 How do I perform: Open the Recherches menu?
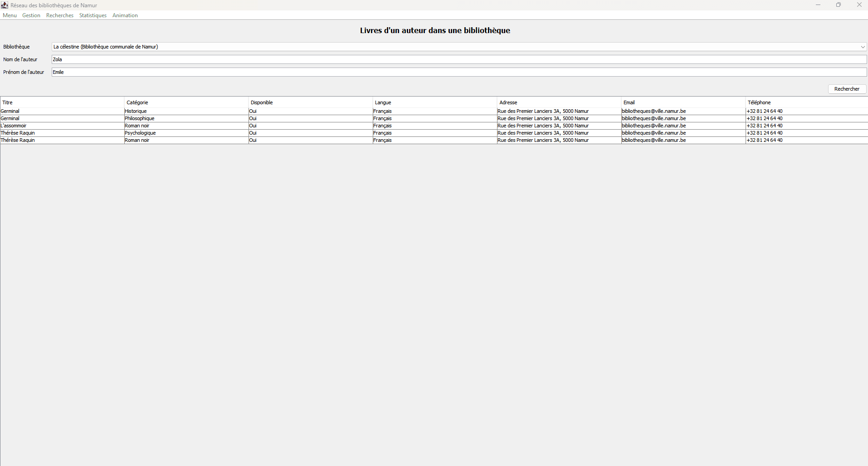point(60,15)
